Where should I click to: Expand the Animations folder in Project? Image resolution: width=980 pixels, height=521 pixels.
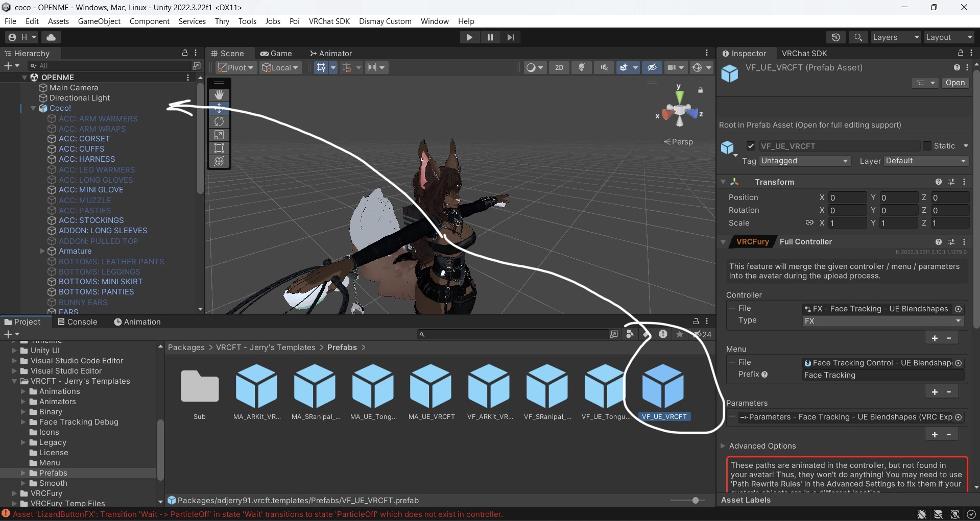point(23,391)
